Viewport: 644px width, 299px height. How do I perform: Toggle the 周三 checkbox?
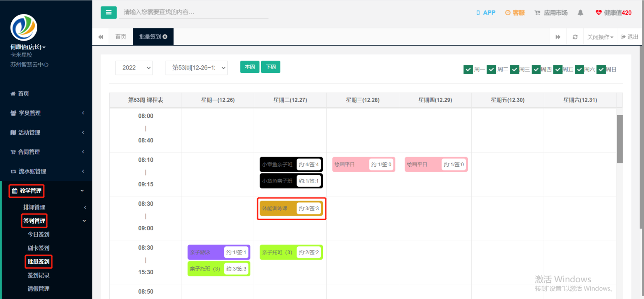click(x=514, y=70)
